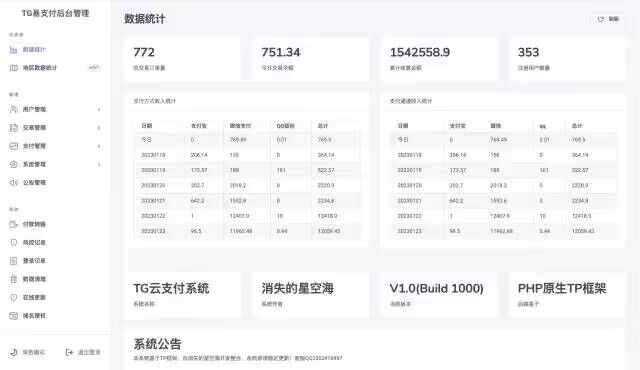Screen dimensions: 640x370
Task: Click the logout arrow icon beside 退出登录
Action: click(x=69, y=352)
